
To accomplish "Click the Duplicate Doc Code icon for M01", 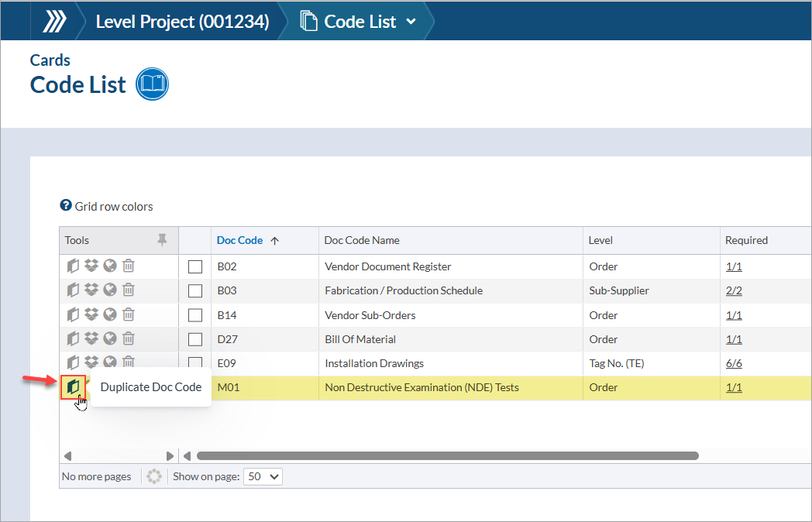I will (73, 386).
